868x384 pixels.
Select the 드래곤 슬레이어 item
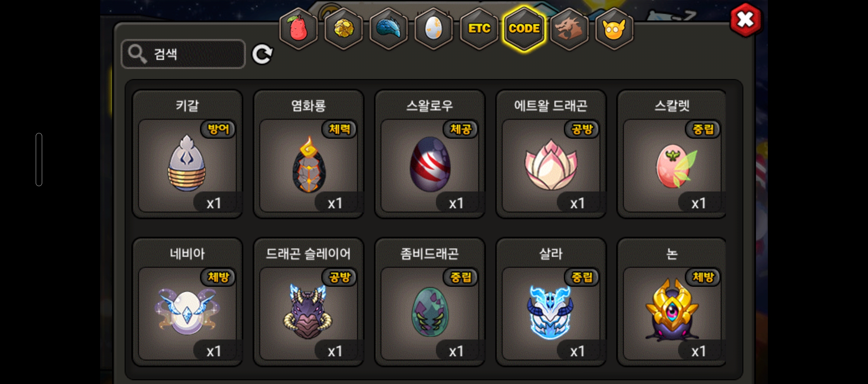tap(309, 302)
